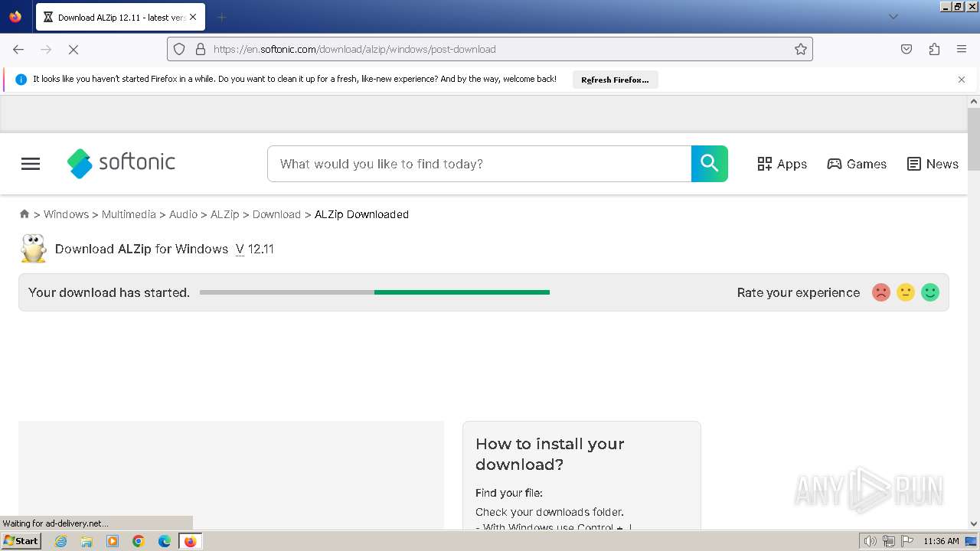This screenshot has width=980, height=551.
Task: Bookmark this page with star icon
Action: tap(801, 49)
